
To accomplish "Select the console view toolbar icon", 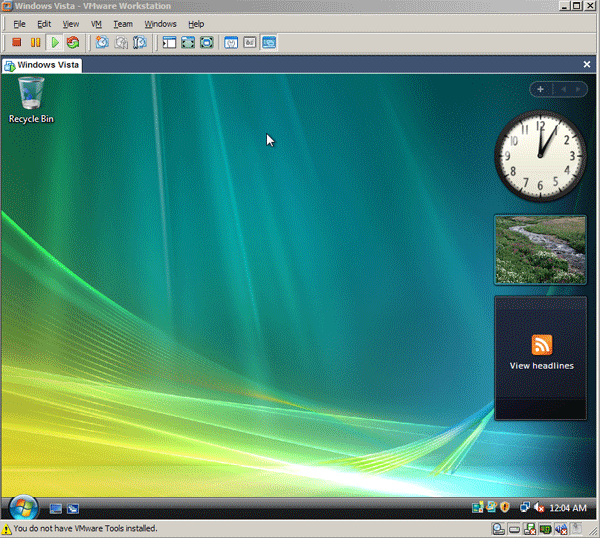I will tap(269, 42).
